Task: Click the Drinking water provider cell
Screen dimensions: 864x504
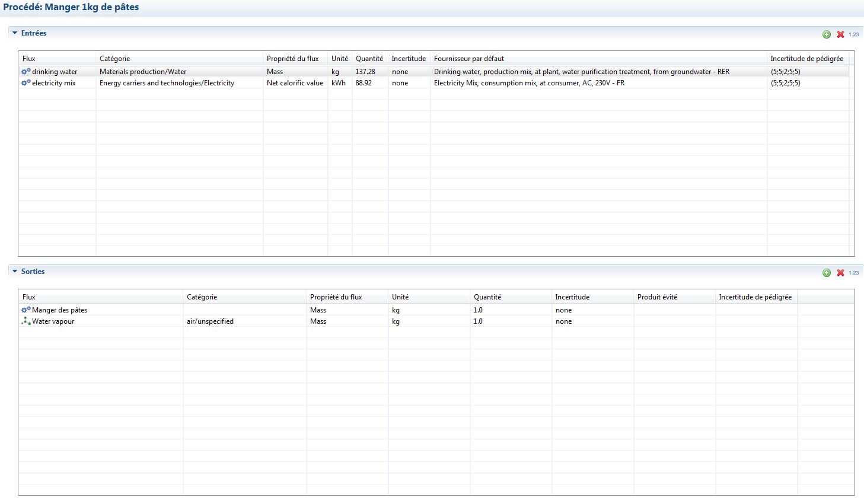Action: coord(598,72)
